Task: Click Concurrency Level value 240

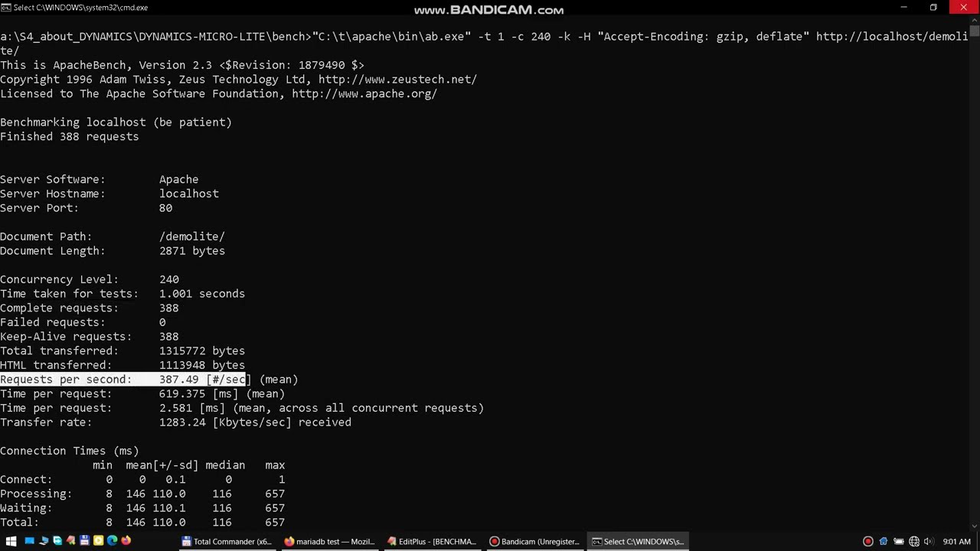Action: (169, 279)
